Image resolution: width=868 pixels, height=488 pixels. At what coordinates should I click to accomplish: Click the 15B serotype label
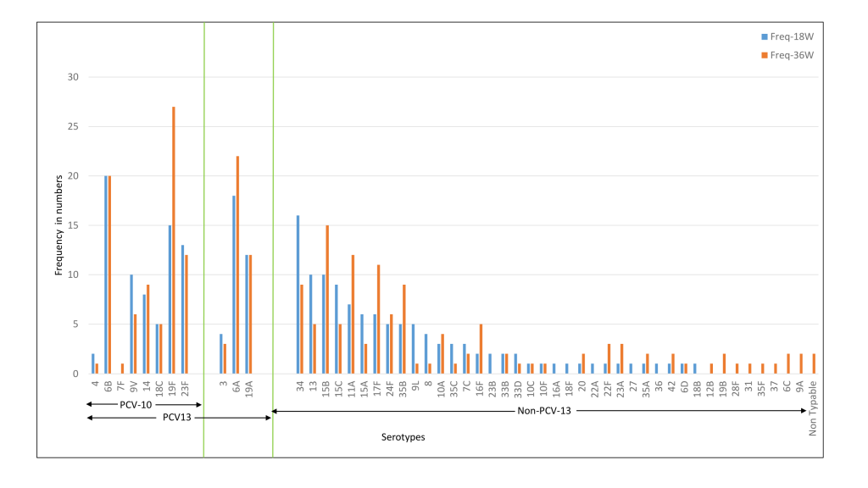tap(325, 388)
